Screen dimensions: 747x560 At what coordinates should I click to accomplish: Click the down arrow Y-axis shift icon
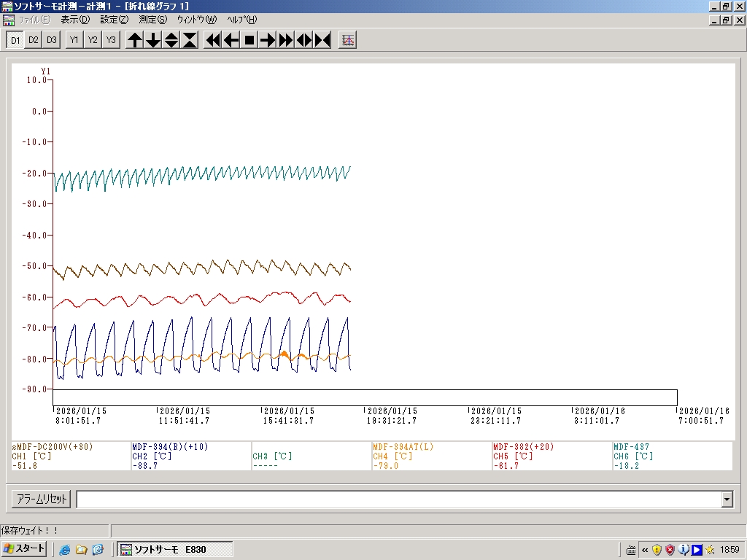pyautogui.click(x=153, y=40)
